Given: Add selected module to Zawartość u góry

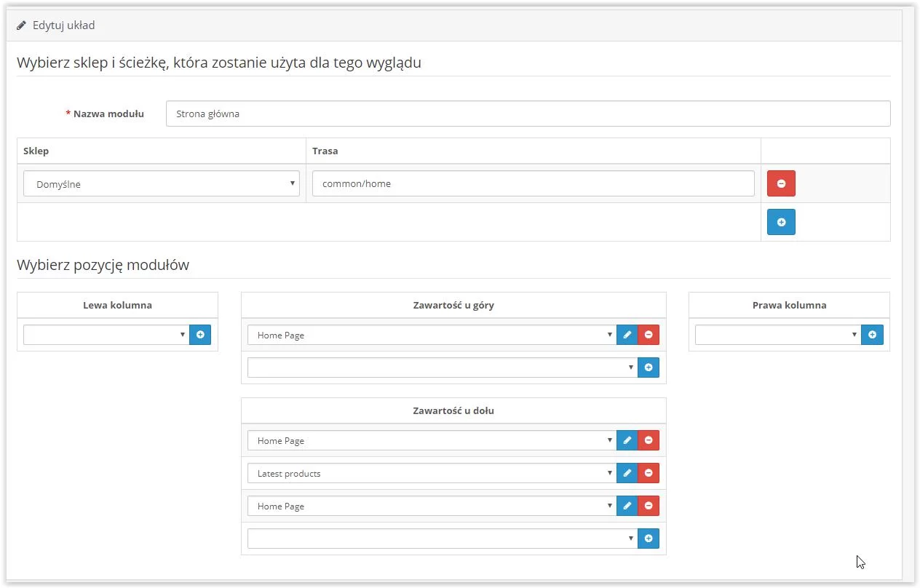Looking at the screenshot, I should (649, 367).
